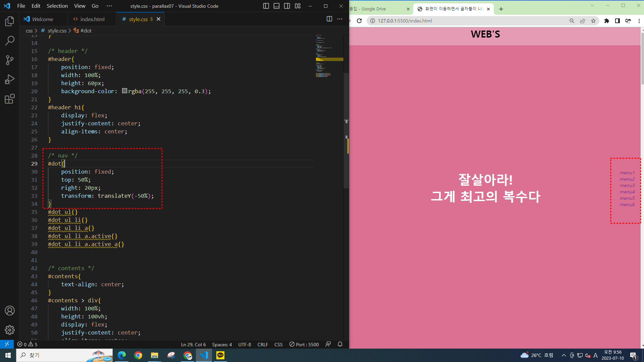This screenshot has width=644, height=362.
Task: Open the Explorer view in activity bar
Action: tap(10, 21)
